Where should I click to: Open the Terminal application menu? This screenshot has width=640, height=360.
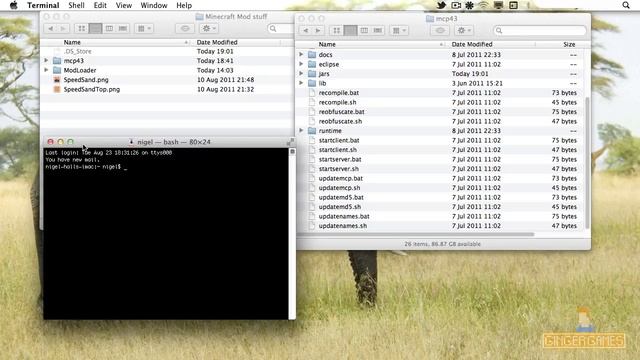coord(43,5)
